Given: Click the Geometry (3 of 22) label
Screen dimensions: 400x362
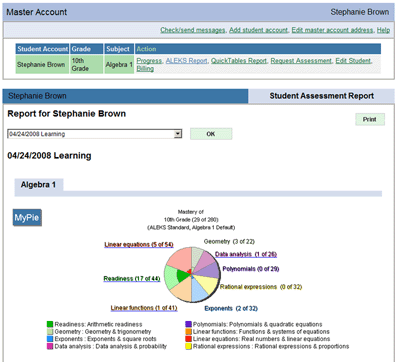Looking at the screenshot, I should 229,242.
